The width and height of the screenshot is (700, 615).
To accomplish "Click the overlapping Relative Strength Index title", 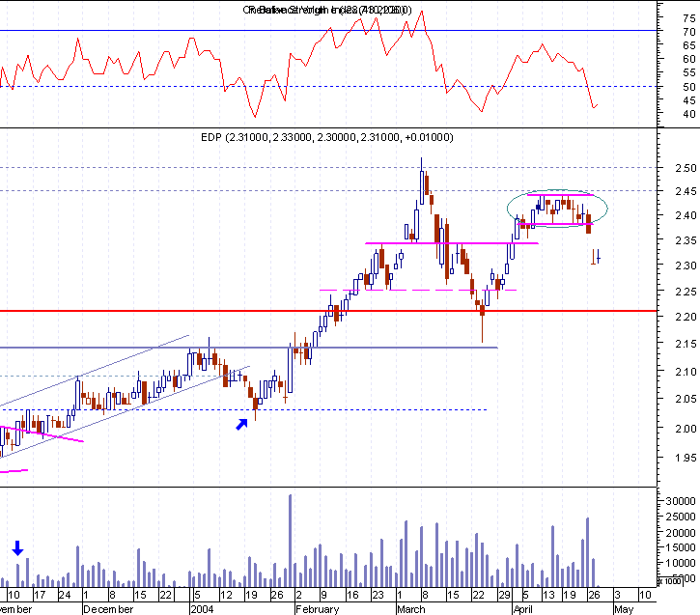I will coord(326,10).
